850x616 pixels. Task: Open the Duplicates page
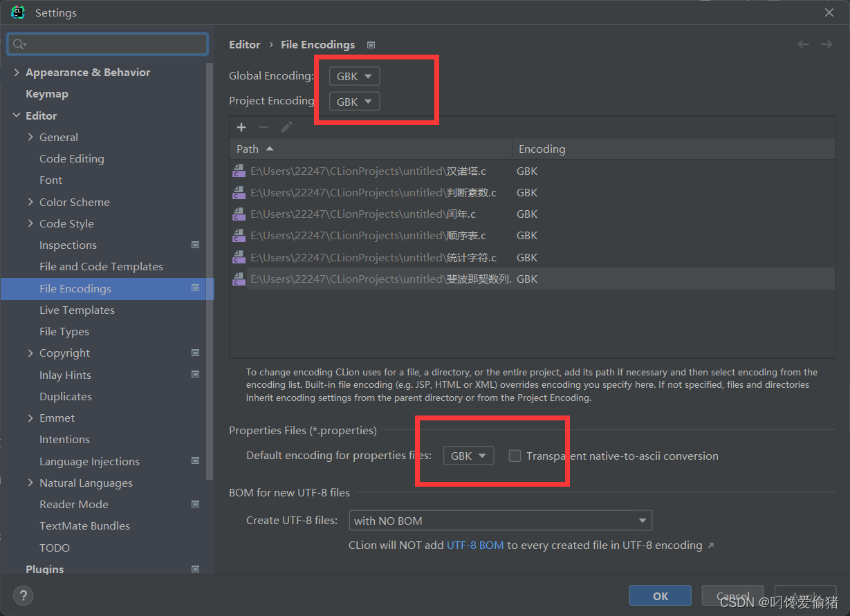tap(66, 396)
